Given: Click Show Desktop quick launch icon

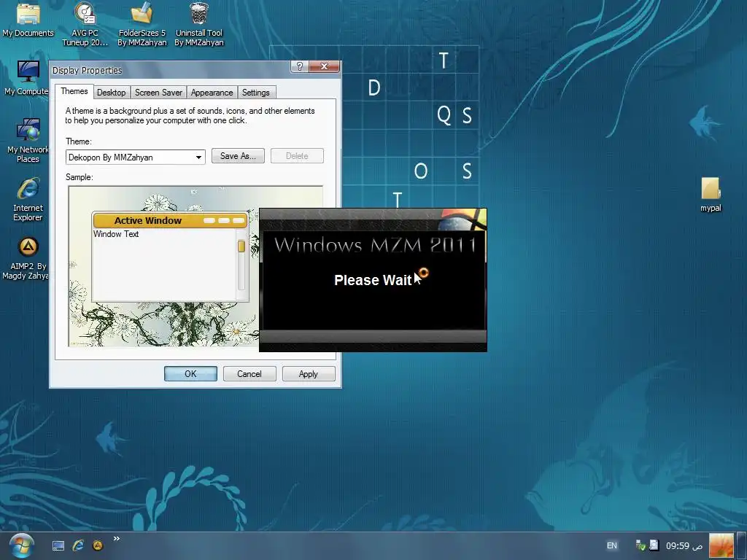Looking at the screenshot, I should (x=58, y=545).
